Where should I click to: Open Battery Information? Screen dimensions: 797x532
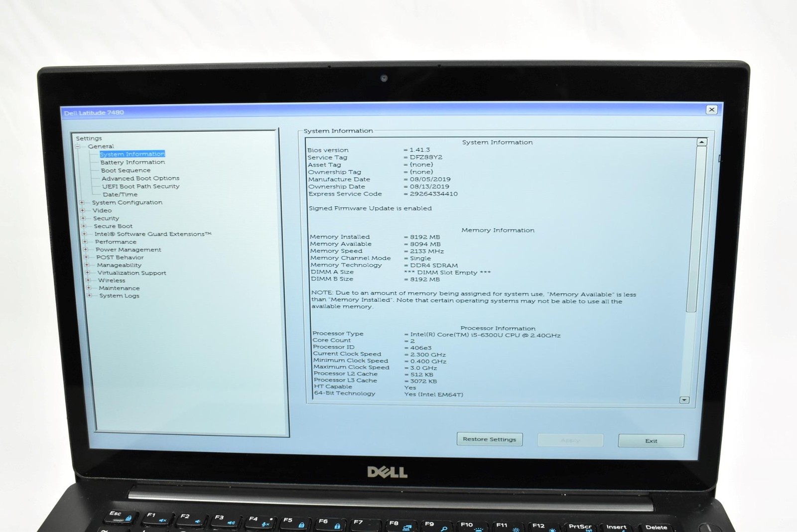click(133, 162)
